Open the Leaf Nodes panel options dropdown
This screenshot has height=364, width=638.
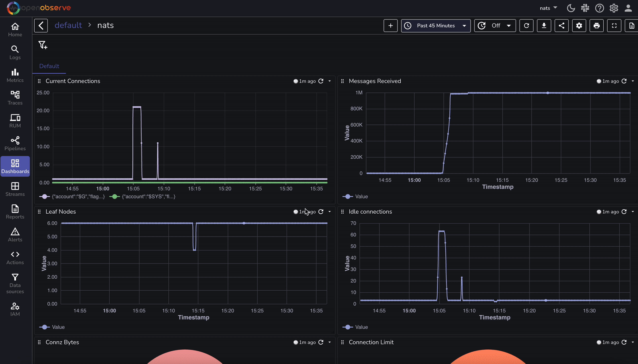click(x=329, y=212)
